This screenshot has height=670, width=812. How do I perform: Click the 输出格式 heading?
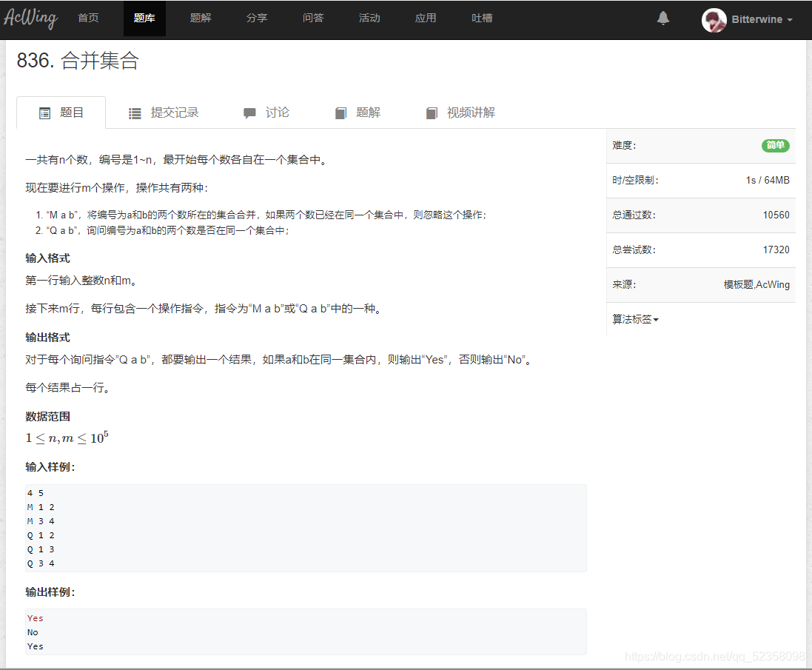click(x=47, y=338)
